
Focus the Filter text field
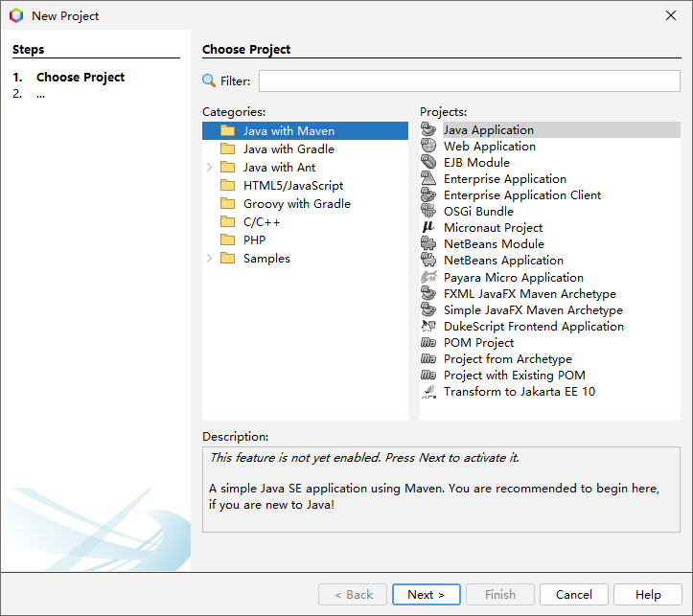[470, 81]
